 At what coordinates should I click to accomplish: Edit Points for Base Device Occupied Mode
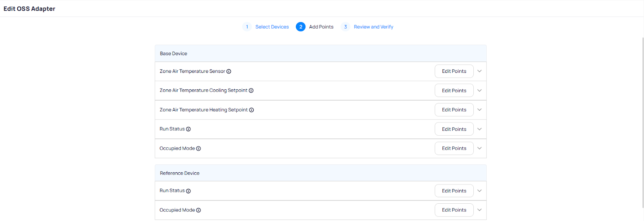click(x=454, y=149)
